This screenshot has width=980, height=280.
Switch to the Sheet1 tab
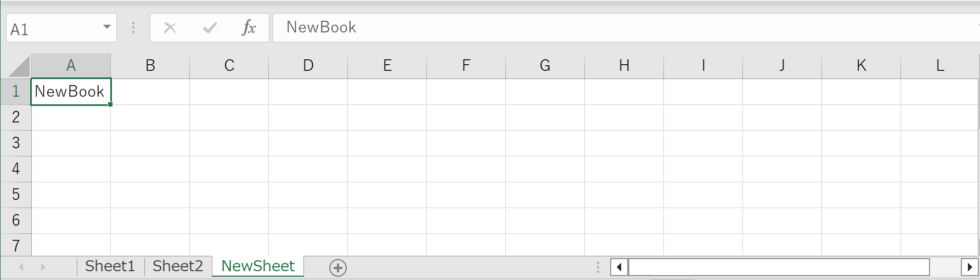click(x=110, y=266)
